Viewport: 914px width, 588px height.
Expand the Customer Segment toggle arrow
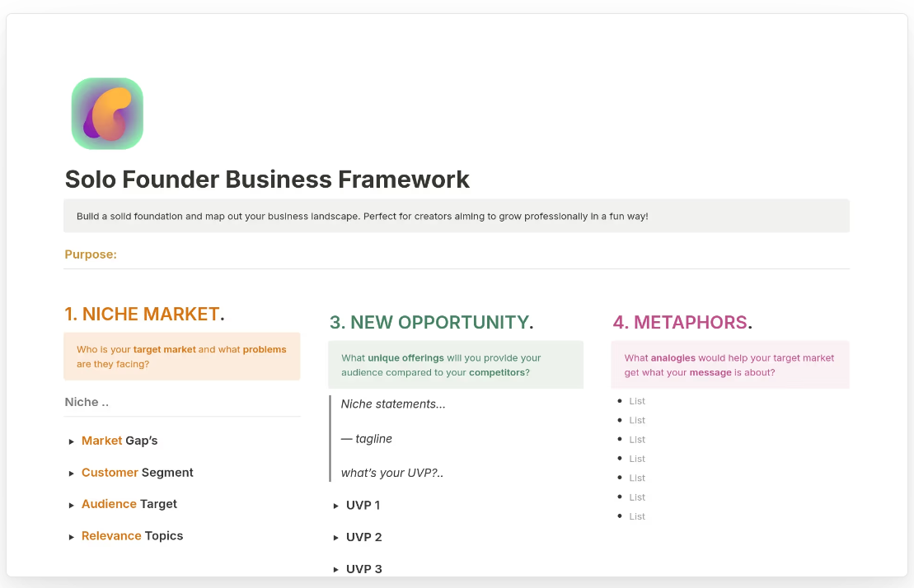click(72, 474)
